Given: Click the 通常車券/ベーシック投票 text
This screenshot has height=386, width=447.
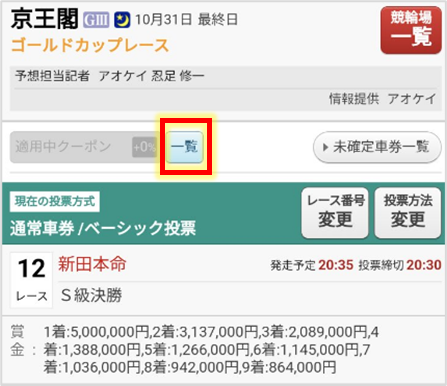Looking at the screenshot, I should [103, 228].
